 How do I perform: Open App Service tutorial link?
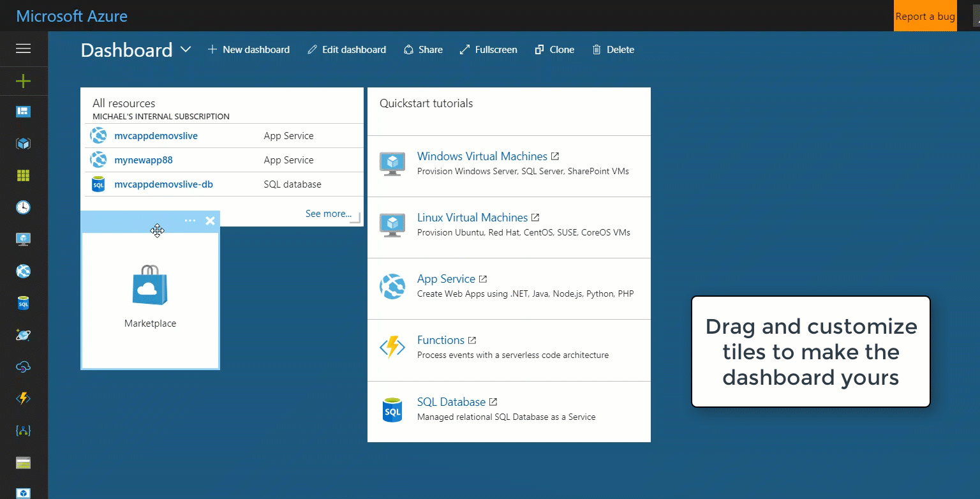point(446,279)
